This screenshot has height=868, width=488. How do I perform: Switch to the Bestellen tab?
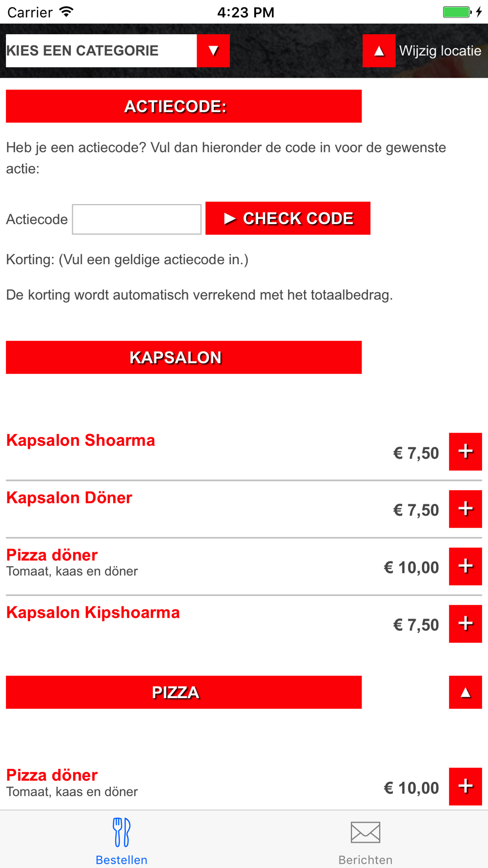[122, 840]
